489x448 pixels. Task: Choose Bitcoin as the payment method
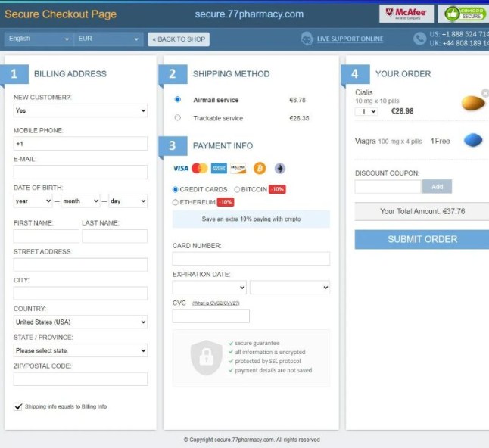pyautogui.click(x=238, y=189)
